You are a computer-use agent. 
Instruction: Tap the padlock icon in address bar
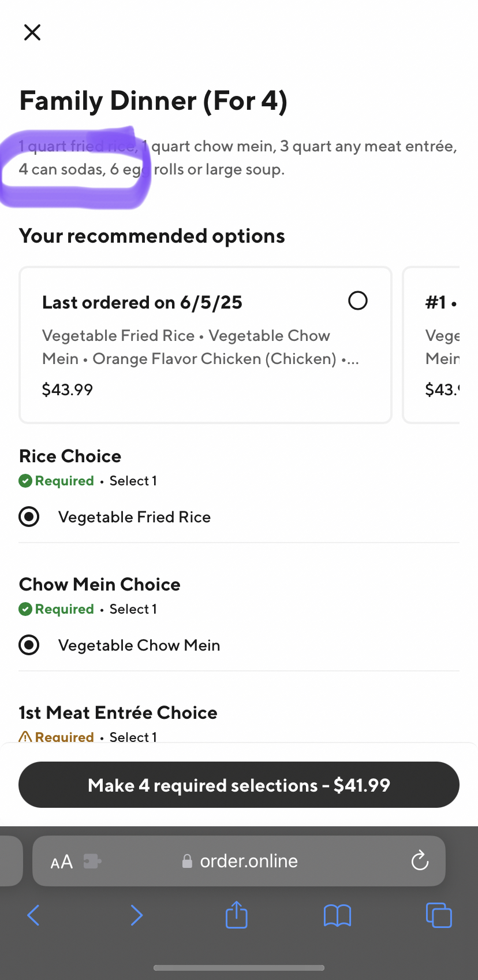[187, 862]
